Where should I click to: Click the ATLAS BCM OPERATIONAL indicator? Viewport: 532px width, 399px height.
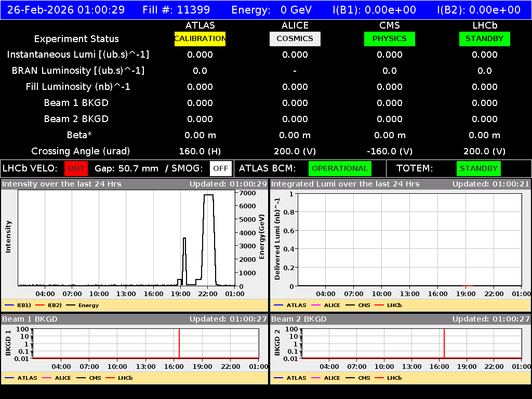tap(340, 168)
